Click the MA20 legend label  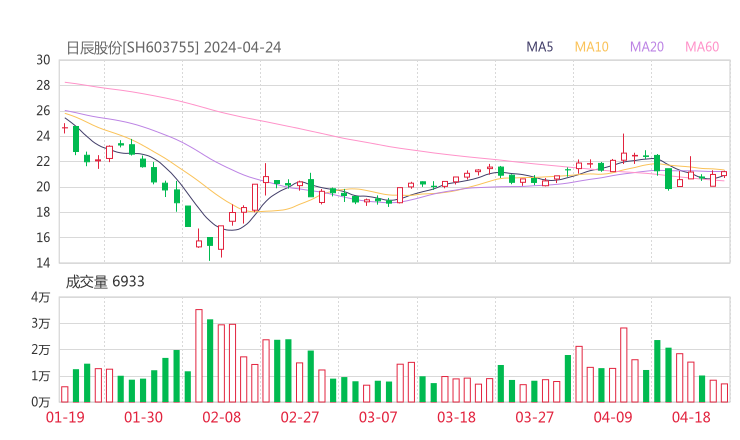tap(647, 47)
